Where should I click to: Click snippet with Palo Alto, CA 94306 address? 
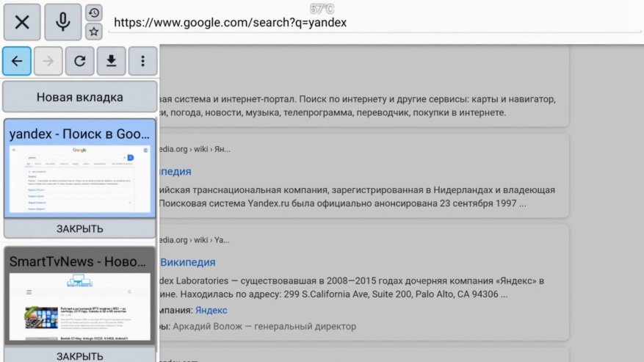click(352, 287)
